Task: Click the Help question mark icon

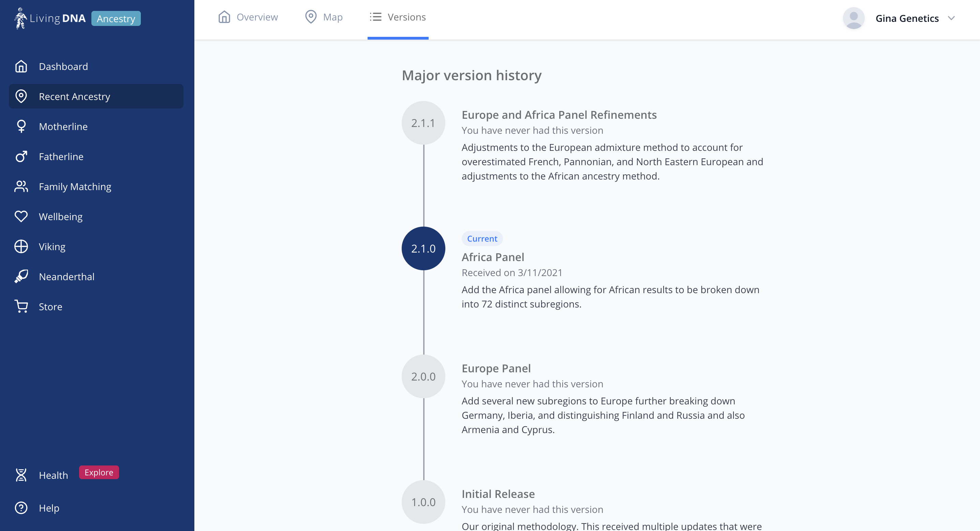Action: pyautogui.click(x=21, y=508)
